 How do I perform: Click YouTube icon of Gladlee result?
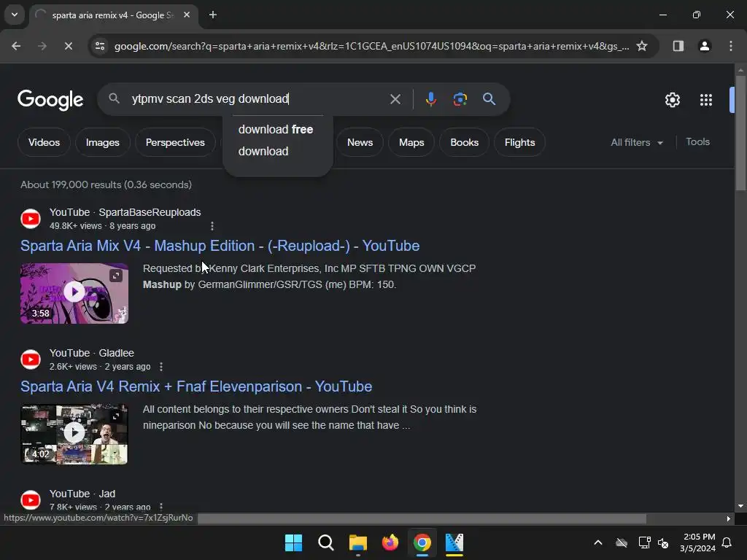[31, 359]
